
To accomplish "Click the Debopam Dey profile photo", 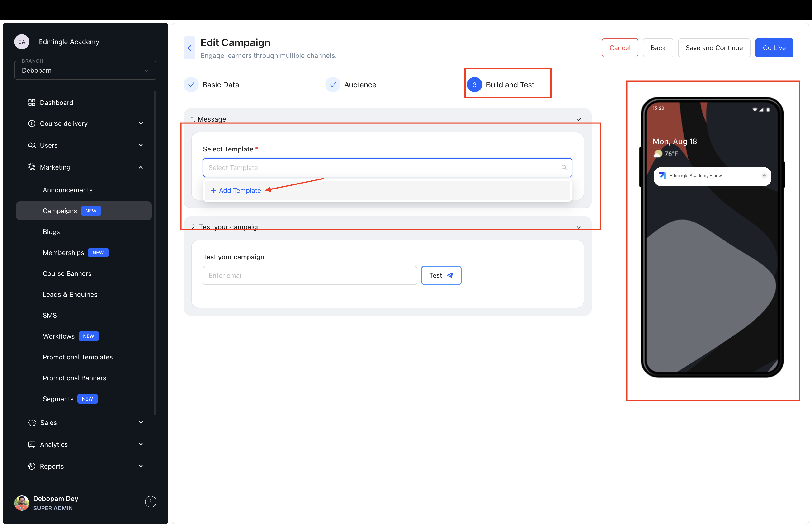I will point(22,503).
